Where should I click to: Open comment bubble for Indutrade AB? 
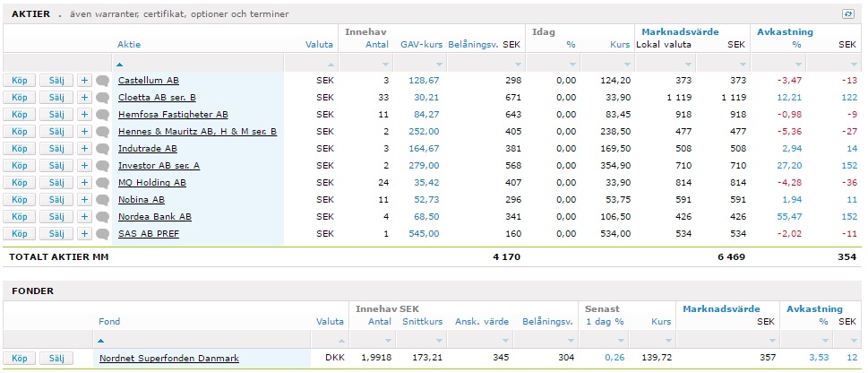[x=102, y=149]
